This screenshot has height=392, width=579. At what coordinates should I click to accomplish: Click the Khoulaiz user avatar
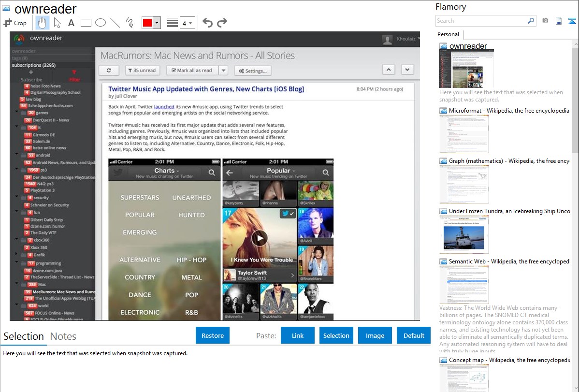pos(387,39)
